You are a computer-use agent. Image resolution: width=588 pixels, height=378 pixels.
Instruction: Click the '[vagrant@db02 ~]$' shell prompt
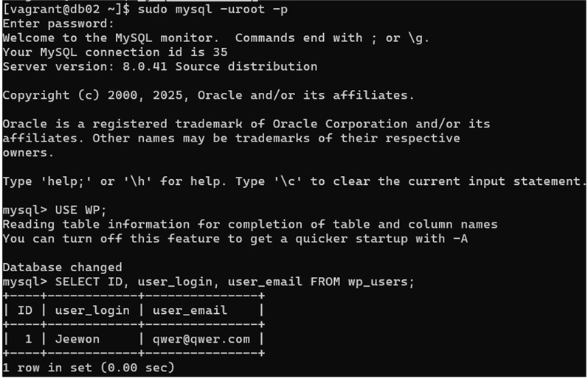[x=66, y=9]
